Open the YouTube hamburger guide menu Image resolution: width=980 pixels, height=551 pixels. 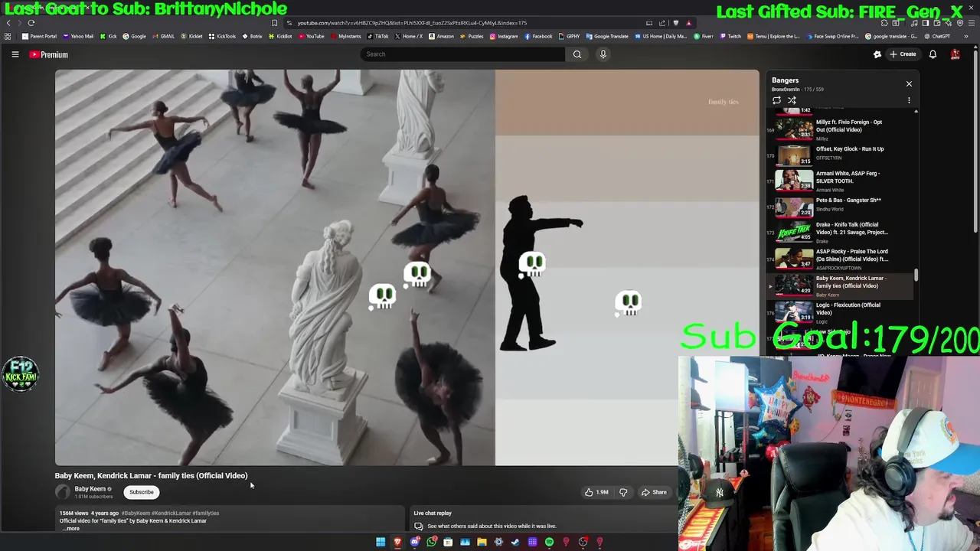[15, 54]
